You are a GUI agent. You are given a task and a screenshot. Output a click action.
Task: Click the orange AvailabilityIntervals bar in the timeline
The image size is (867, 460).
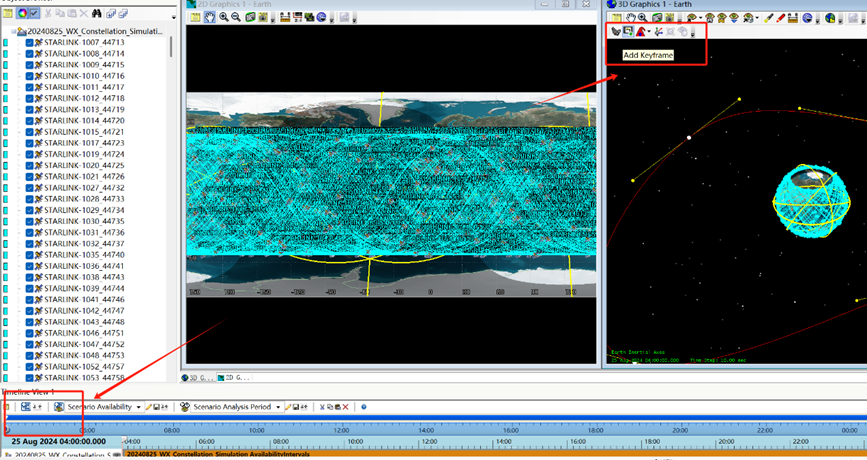495,454
